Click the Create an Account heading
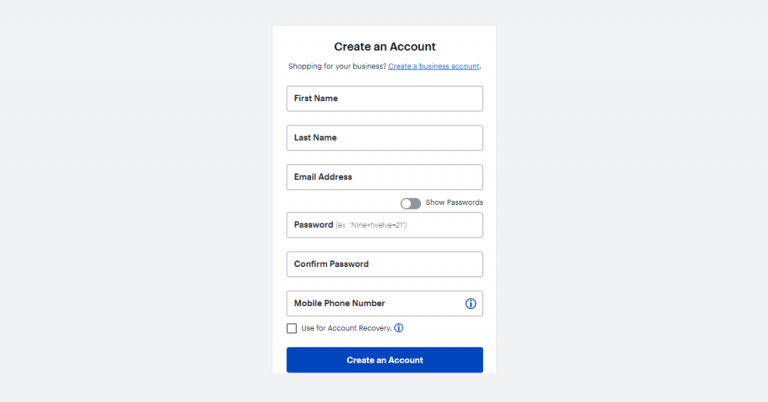This screenshot has width=768, height=402. click(384, 46)
